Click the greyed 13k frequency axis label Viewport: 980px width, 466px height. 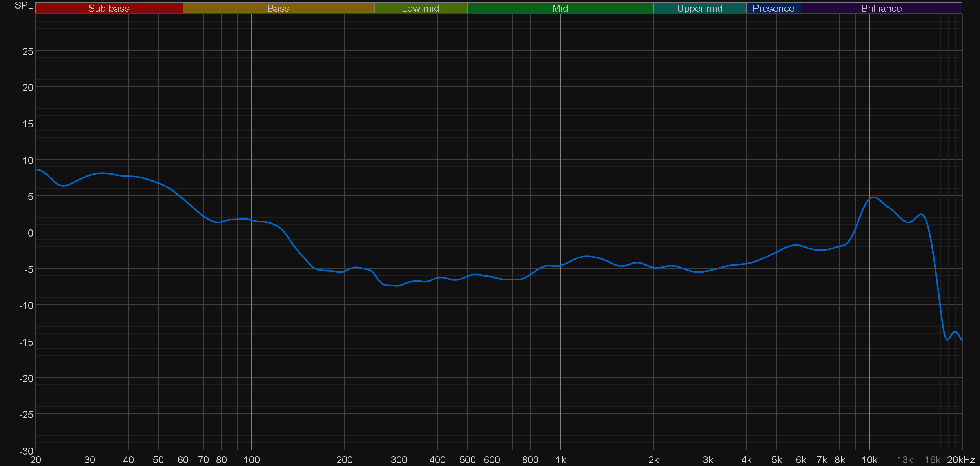905,460
